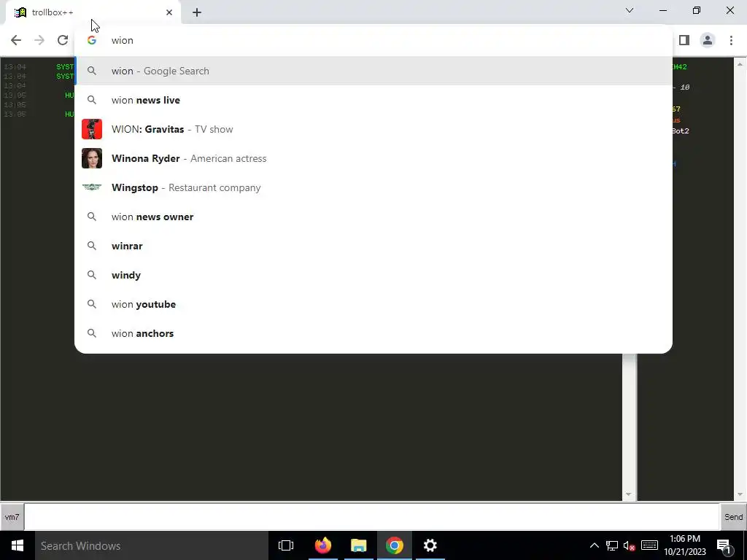Open the clock showing 1:06 PM
The width and height of the screenshot is (747, 560).
click(x=684, y=545)
